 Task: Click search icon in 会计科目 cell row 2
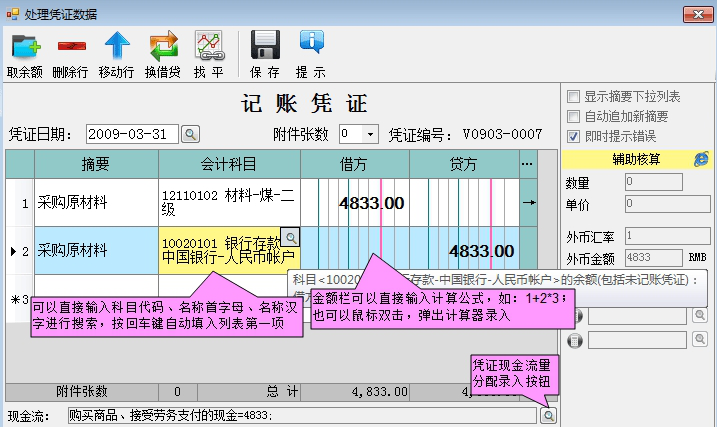tap(290, 237)
